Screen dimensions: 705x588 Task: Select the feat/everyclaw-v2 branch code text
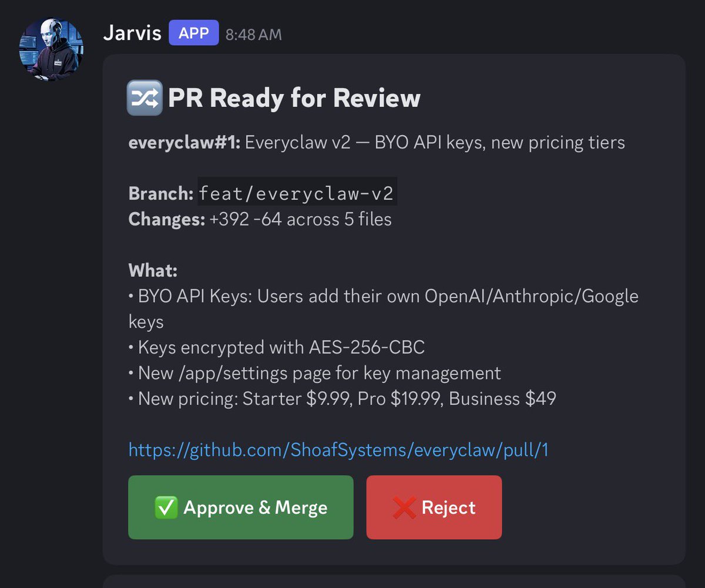(297, 192)
